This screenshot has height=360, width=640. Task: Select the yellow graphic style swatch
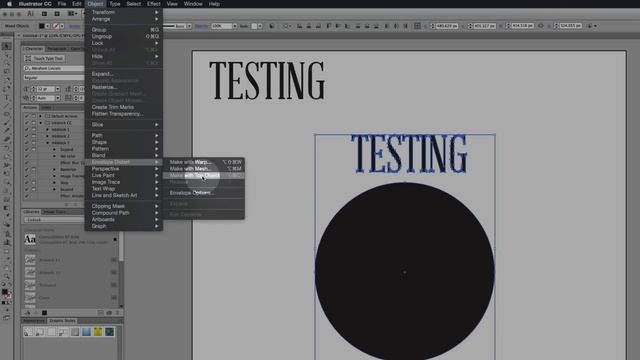click(x=98, y=332)
